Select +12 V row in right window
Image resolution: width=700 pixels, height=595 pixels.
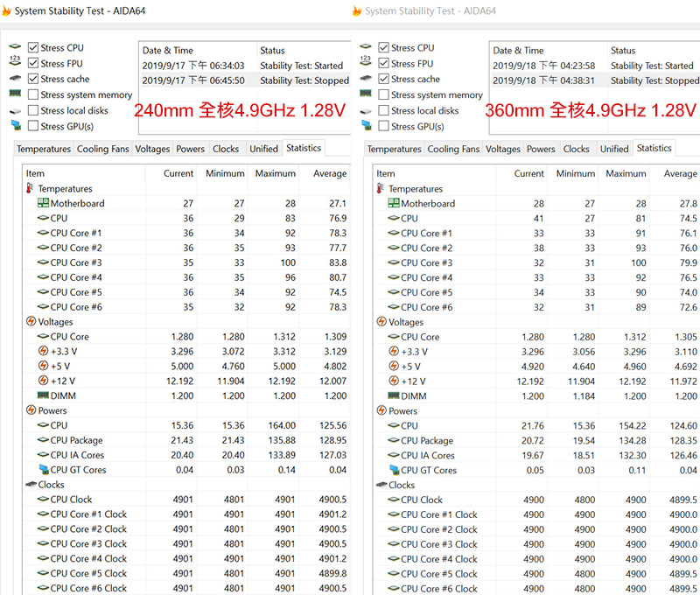point(536,381)
